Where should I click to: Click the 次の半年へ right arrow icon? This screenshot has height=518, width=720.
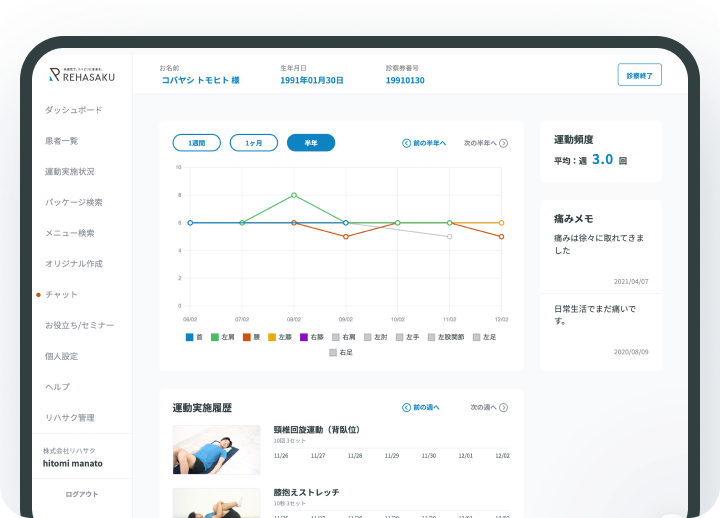tap(503, 143)
